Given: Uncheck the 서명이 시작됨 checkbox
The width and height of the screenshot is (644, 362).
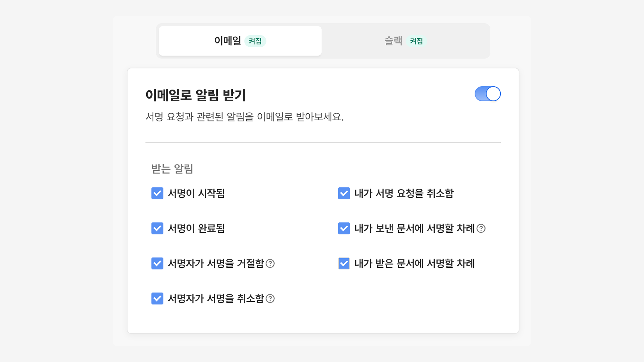Looking at the screenshot, I should pos(157,193).
